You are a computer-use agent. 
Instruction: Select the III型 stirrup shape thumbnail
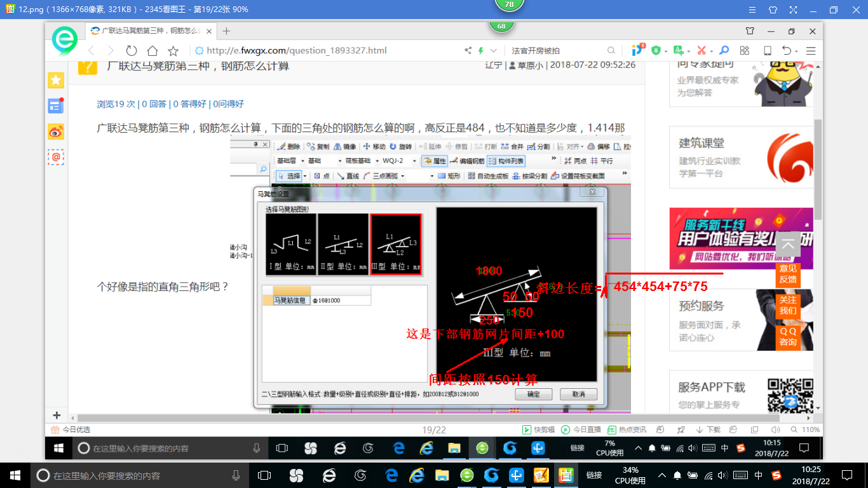396,245
